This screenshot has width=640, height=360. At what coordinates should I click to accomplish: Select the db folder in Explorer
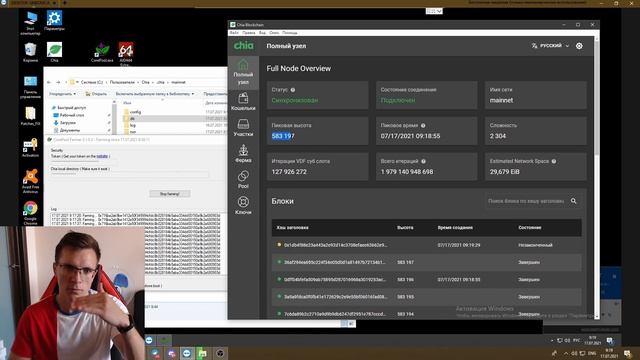pos(132,118)
